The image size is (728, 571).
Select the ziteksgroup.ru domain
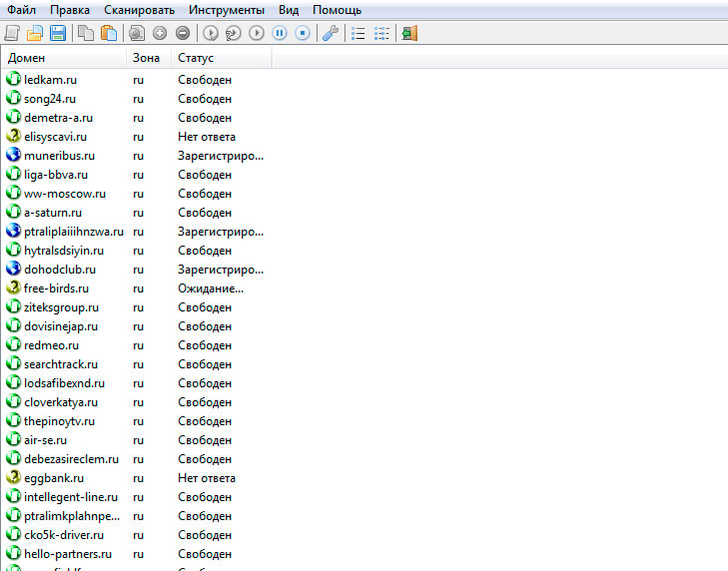tap(61, 307)
